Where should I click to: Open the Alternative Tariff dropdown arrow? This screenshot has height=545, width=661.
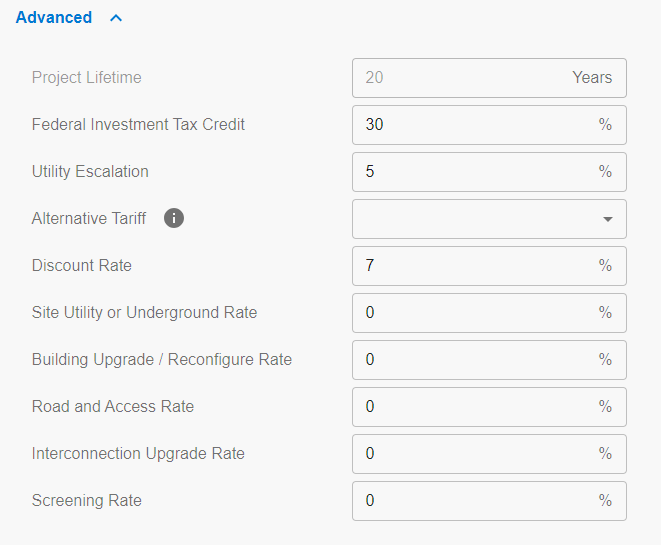[x=607, y=219]
